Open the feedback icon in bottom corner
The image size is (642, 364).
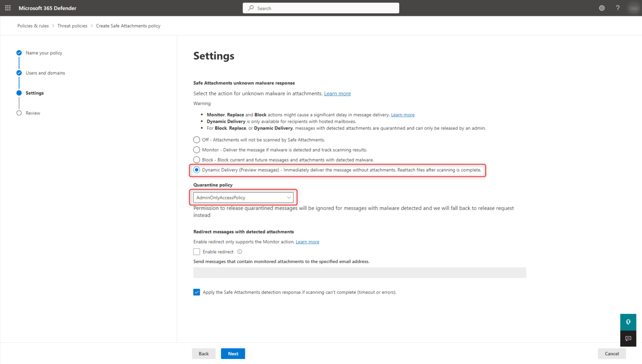pos(628,339)
